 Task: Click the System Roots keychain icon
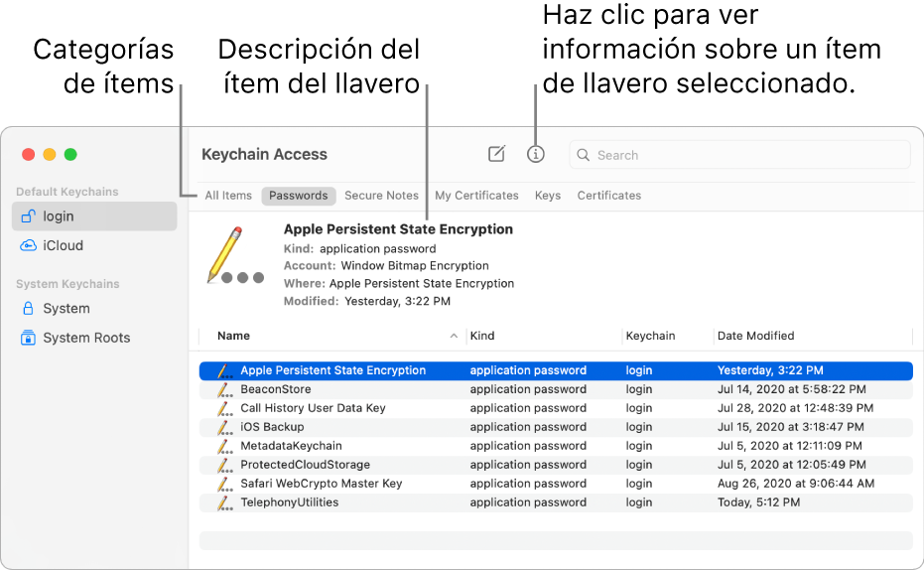[x=28, y=338]
